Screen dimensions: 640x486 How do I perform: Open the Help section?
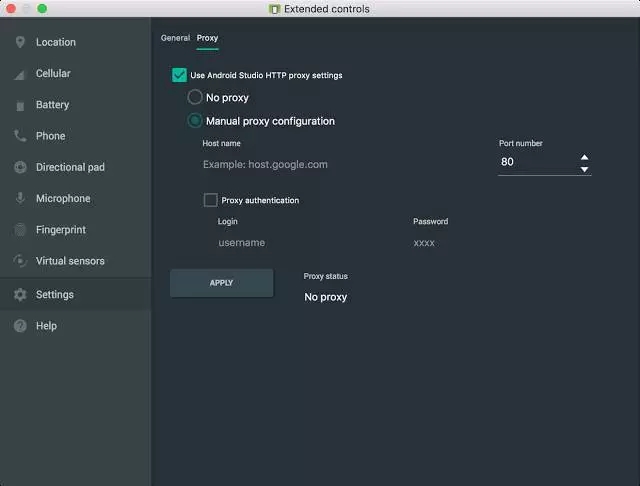click(x=76, y=326)
